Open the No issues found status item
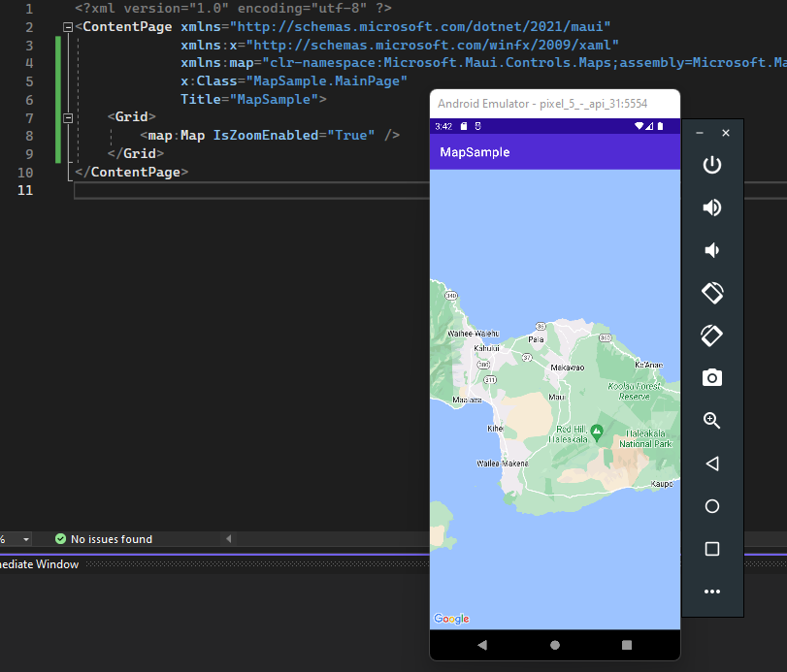Viewport: 787px width, 672px height. tap(105, 538)
